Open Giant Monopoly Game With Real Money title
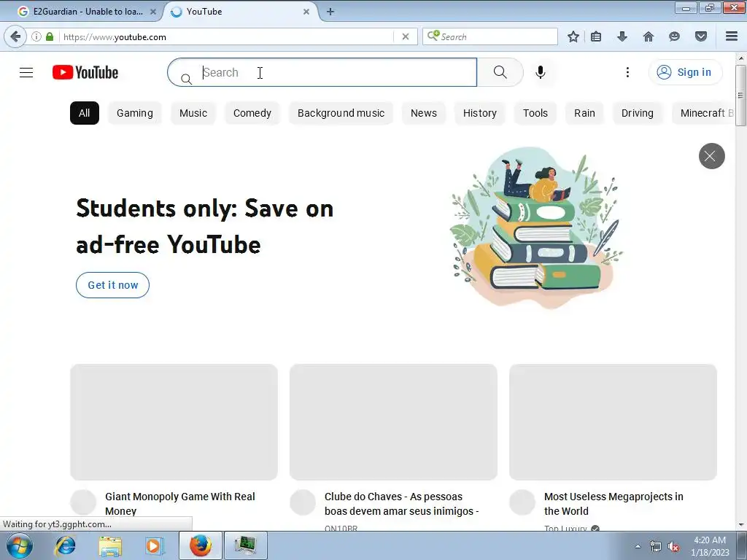Viewport: 747px width, 560px height. [x=180, y=504]
